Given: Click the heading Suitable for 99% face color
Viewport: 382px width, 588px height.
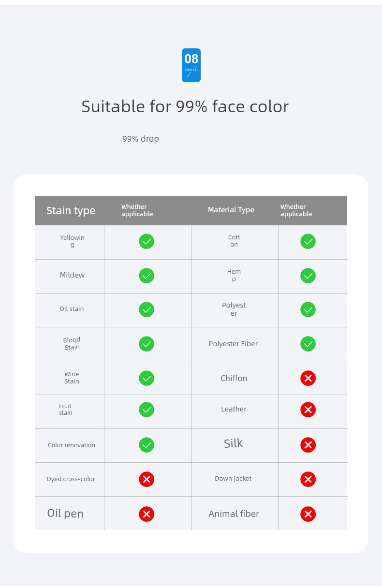Looking at the screenshot, I should [185, 106].
